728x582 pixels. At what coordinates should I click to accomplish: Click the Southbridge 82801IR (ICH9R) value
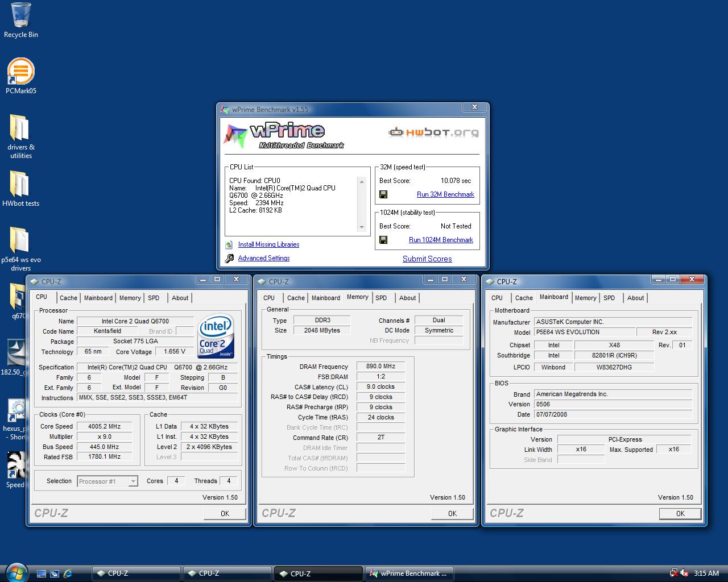pyautogui.click(x=614, y=355)
